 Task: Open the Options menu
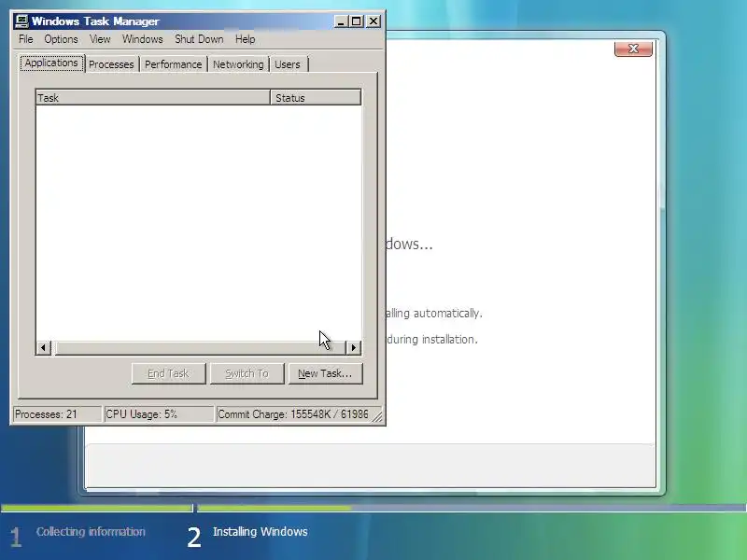[61, 39]
